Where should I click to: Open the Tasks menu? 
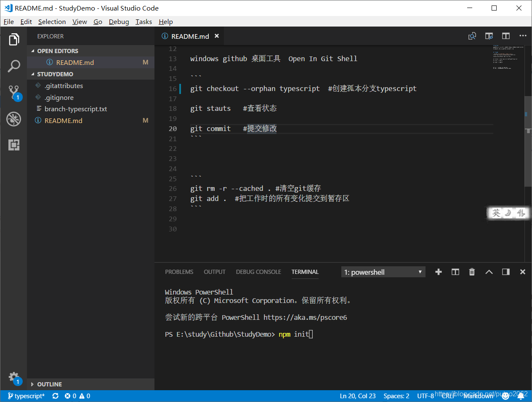(144, 21)
